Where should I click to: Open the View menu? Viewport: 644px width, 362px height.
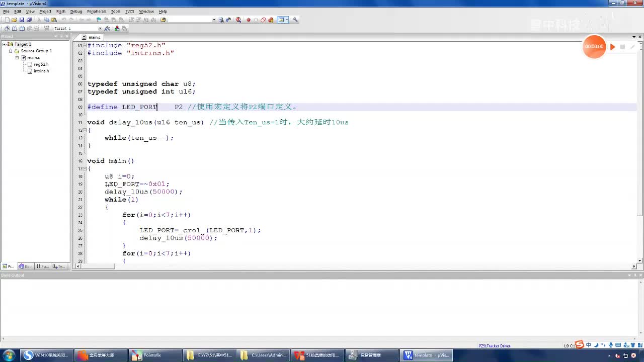[x=30, y=11]
